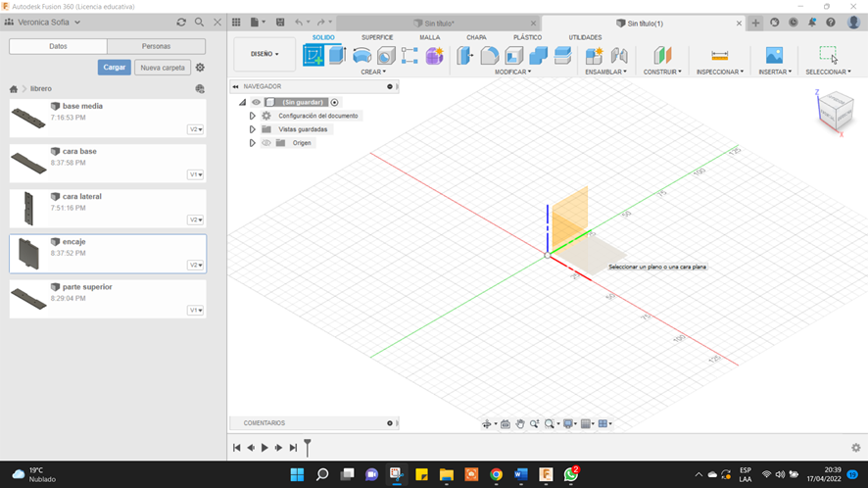This screenshot has height=488, width=868.
Task: Click the Nueva carpeta button
Action: [x=163, y=68]
